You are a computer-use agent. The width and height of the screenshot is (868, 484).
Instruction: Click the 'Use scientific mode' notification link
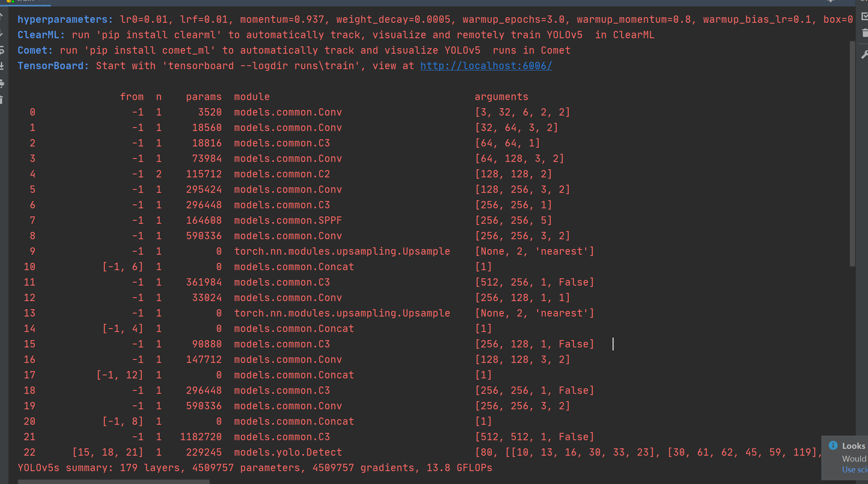pyautogui.click(x=855, y=470)
